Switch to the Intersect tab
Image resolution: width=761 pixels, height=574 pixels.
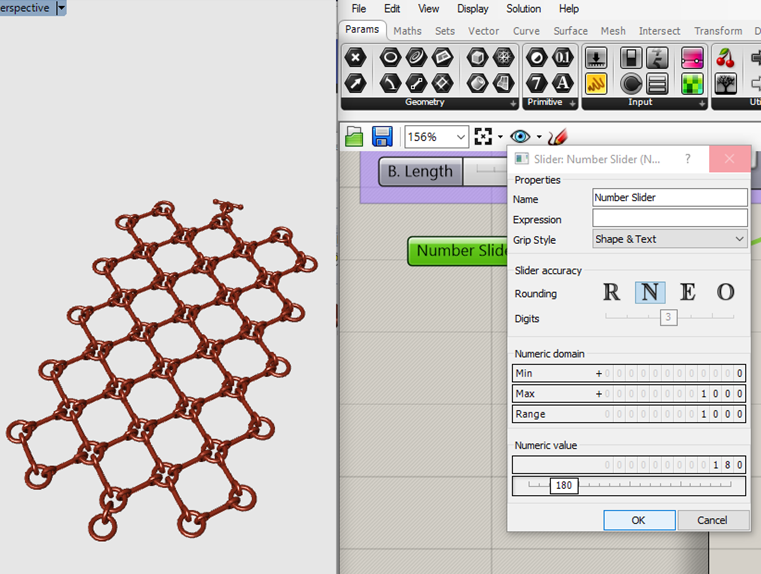659,31
